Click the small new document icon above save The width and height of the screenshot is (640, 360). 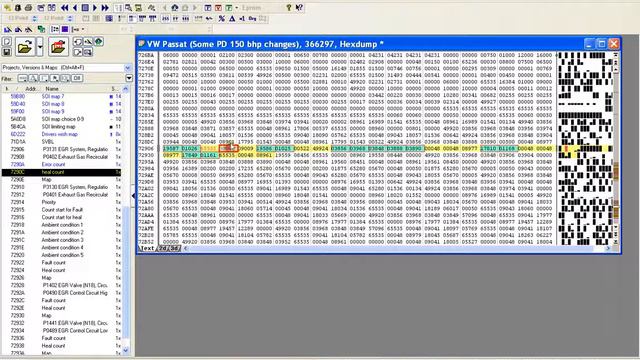(x=7, y=42)
